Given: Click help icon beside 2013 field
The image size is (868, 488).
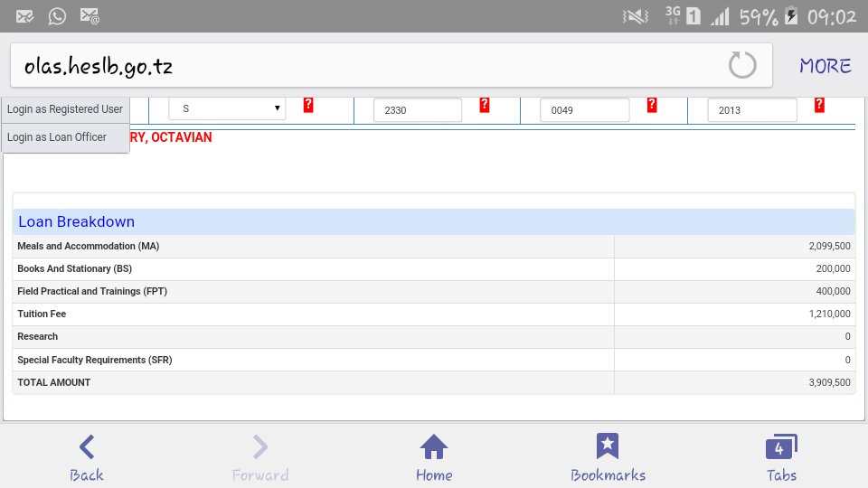Looking at the screenshot, I should pyautogui.click(x=819, y=105).
